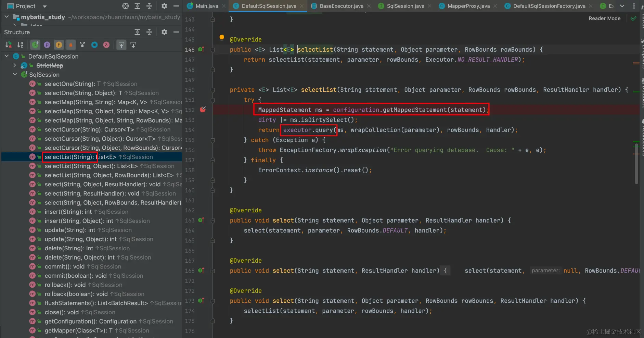Click the Reader Mode button
This screenshot has height=338, width=644.
pyautogui.click(x=604, y=18)
